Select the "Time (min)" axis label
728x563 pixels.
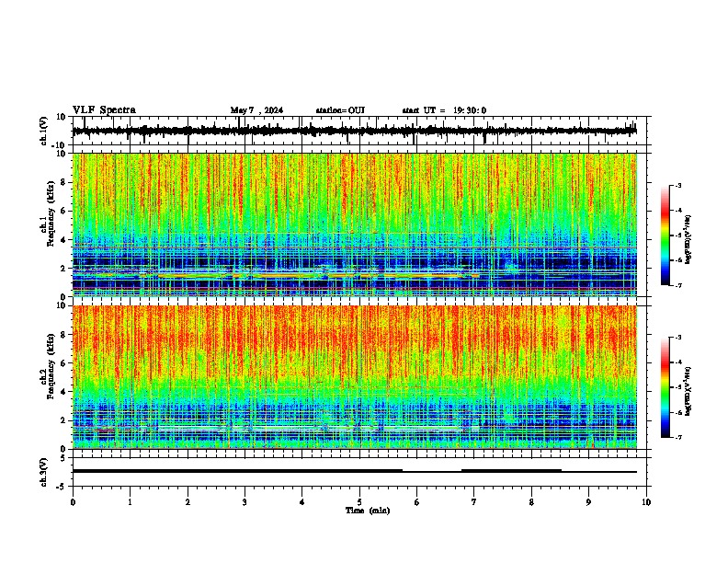point(368,511)
